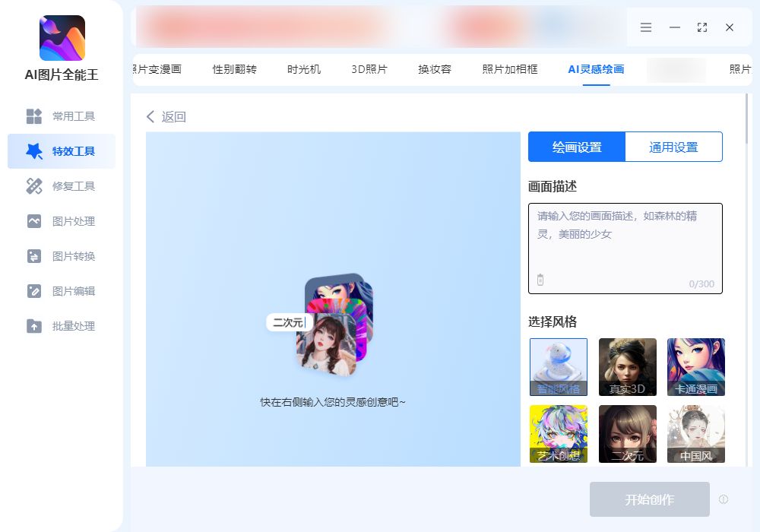760x532 pixels.
Task: Click the 开始创作 button
Action: pos(650,499)
